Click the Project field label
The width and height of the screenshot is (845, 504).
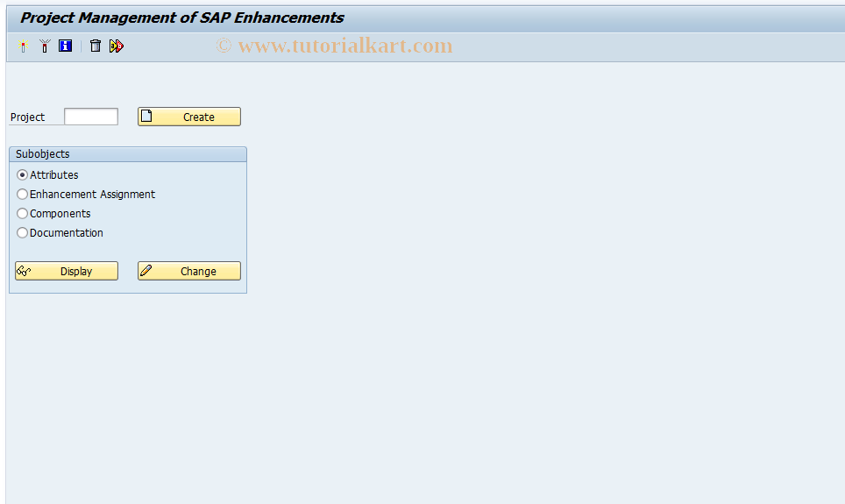coord(27,117)
